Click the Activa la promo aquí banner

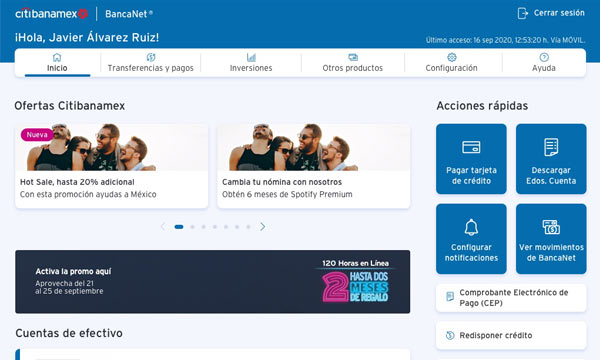pos(212,282)
